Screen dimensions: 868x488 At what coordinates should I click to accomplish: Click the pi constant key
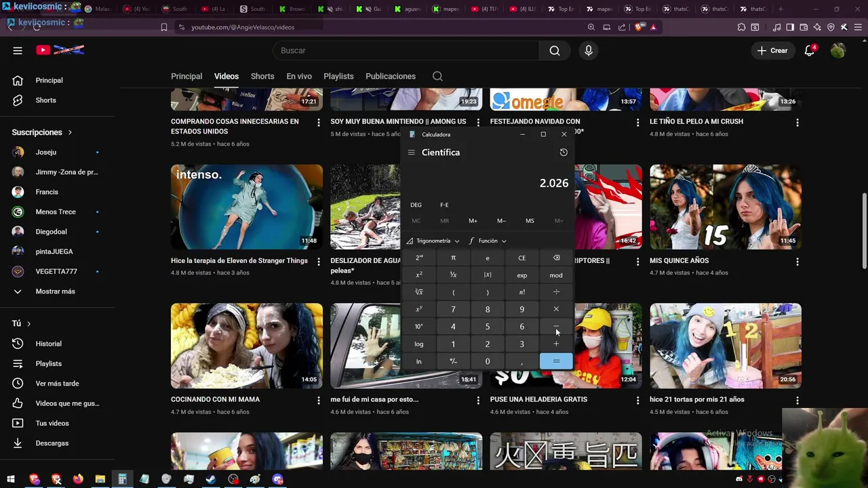tap(453, 258)
